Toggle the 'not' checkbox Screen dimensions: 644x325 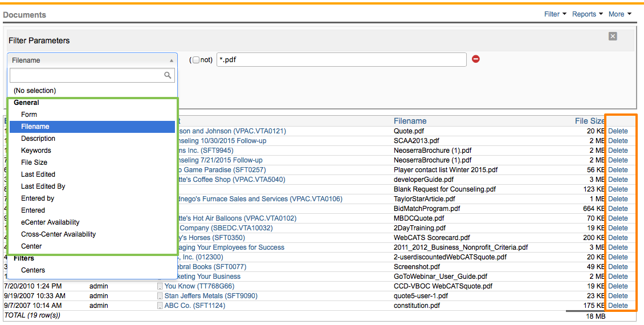(196, 60)
